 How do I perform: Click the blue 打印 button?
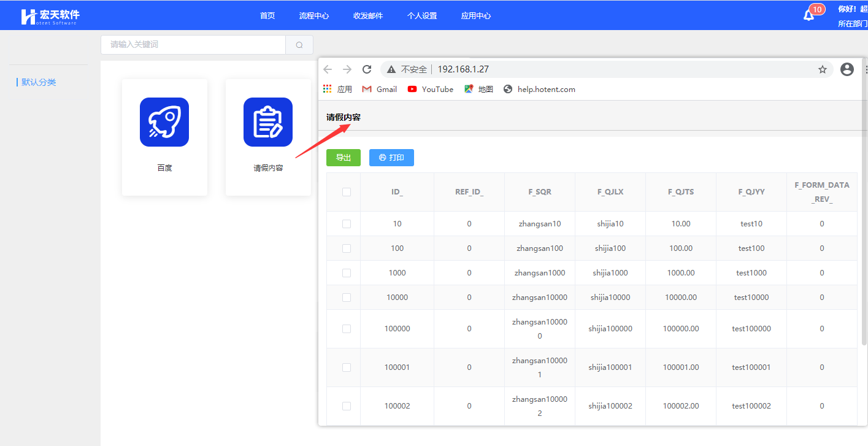tap(391, 158)
